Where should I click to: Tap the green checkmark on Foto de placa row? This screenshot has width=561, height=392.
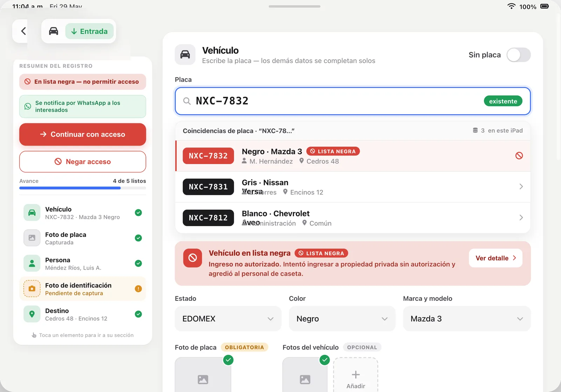[138, 238]
